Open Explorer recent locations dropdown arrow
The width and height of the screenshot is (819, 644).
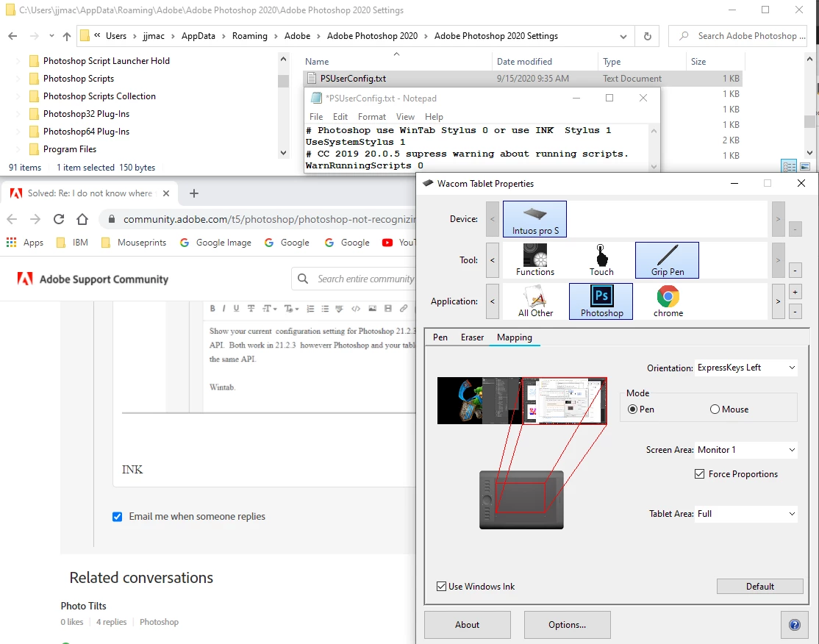(x=51, y=36)
